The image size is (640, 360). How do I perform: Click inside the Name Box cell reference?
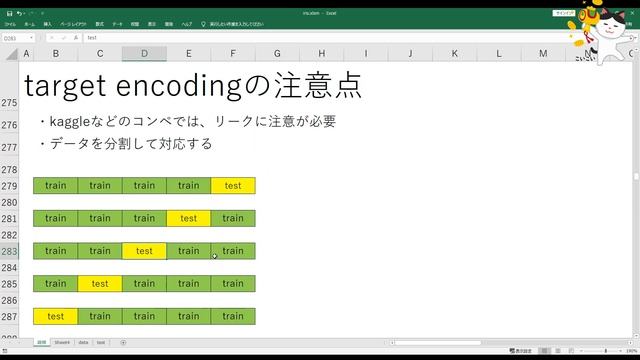click(x=15, y=38)
